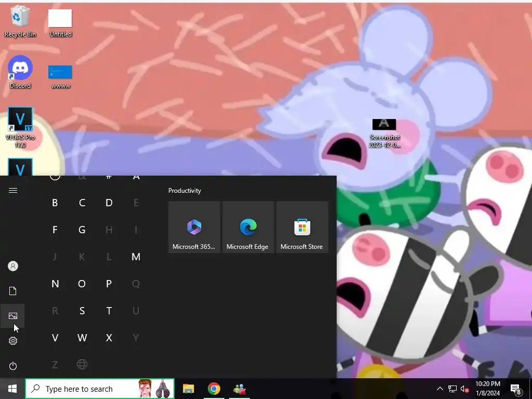Jump to letter C in app list
Screen dimensions: 532x399
tap(82, 203)
